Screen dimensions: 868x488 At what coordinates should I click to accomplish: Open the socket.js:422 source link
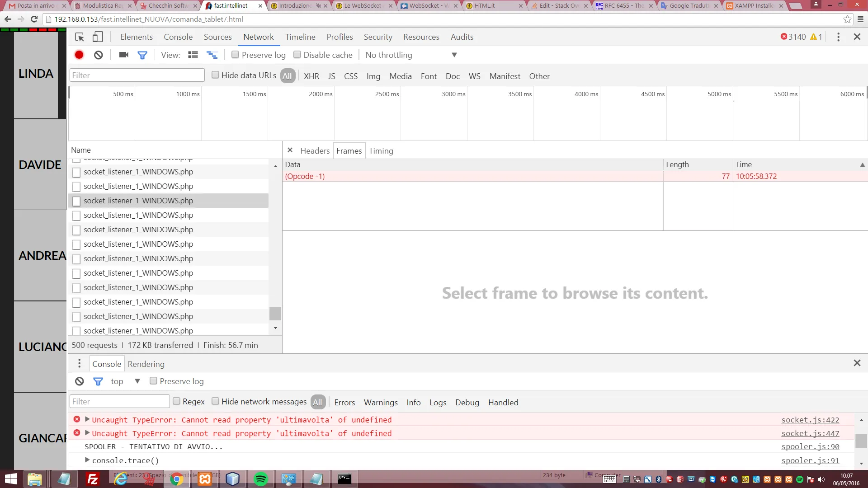pos(810,420)
